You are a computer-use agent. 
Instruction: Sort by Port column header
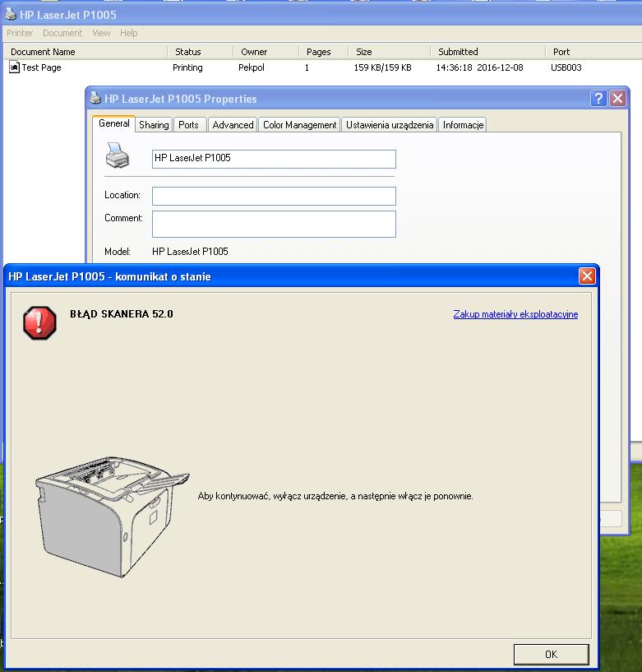(x=594, y=52)
